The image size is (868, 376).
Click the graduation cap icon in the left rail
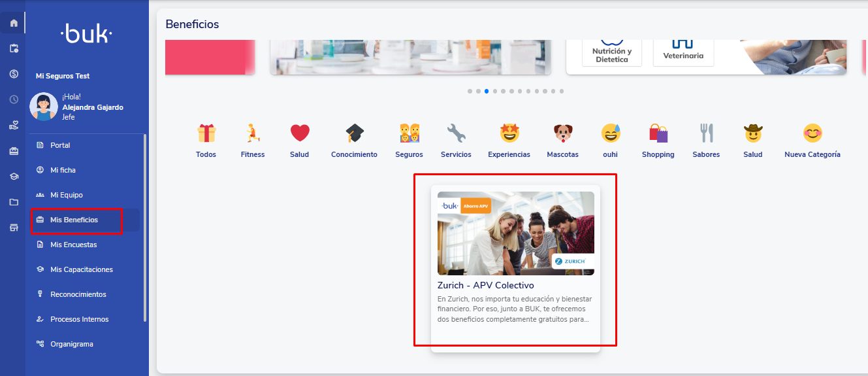(14, 177)
